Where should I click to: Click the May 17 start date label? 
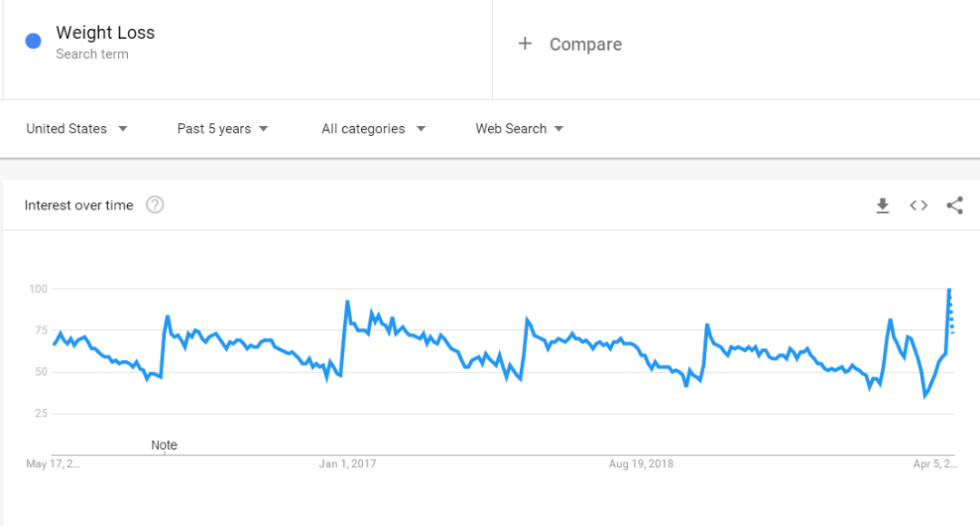click(53, 463)
